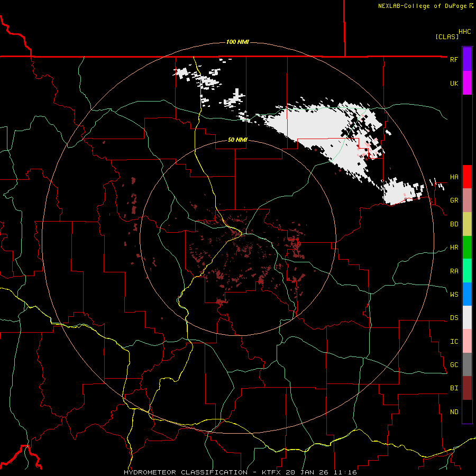Click the GR legend label

pos(454,200)
